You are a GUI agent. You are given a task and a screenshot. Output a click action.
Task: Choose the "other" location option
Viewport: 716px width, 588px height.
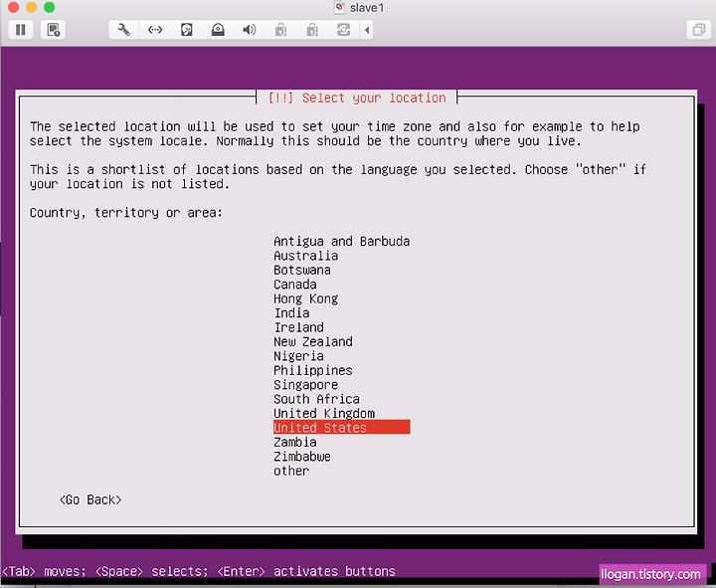[x=291, y=471]
